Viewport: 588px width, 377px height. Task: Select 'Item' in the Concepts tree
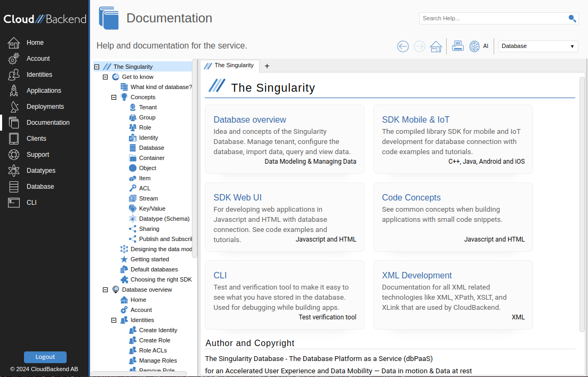pos(145,178)
